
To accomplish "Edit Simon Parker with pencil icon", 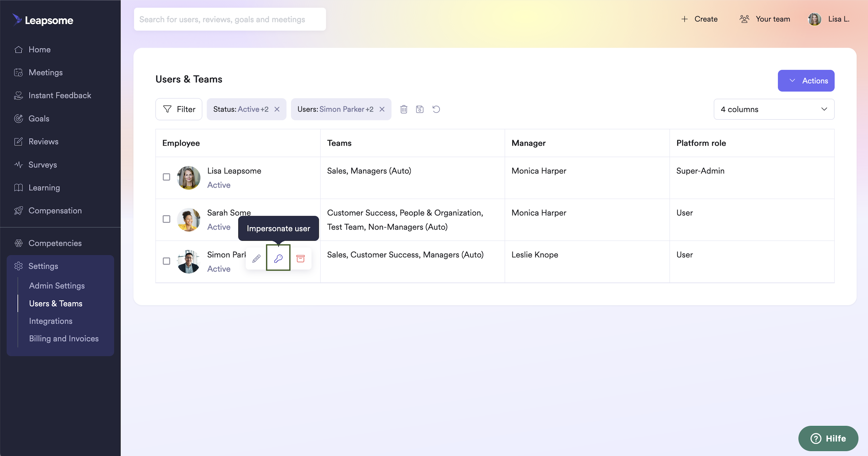I will point(256,259).
